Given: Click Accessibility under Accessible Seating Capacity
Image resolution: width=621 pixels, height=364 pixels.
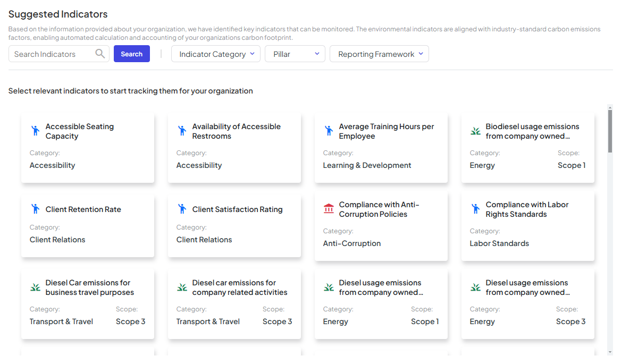Looking at the screenshot, I should (52, 165).
